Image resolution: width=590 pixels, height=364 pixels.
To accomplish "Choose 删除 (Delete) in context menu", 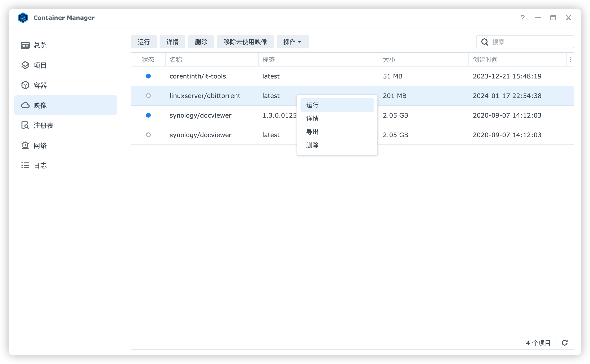I will [x=312, y=145].
